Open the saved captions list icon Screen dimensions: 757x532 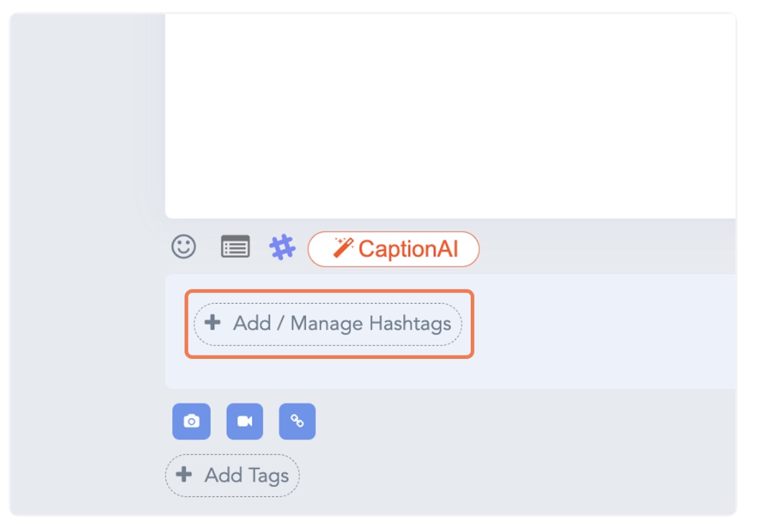pos(236,246)
